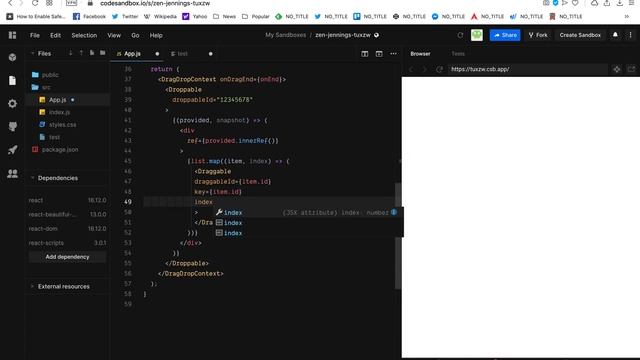640x360 pixels.
Task: Click the new file icon in Files header
Action: 92,53
